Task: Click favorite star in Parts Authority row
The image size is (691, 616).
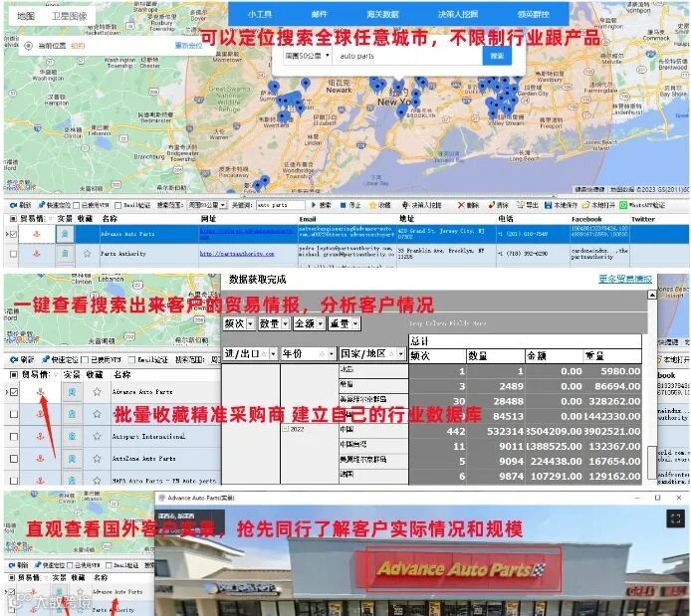Action: pyautogui.click(x=88, y=254)
